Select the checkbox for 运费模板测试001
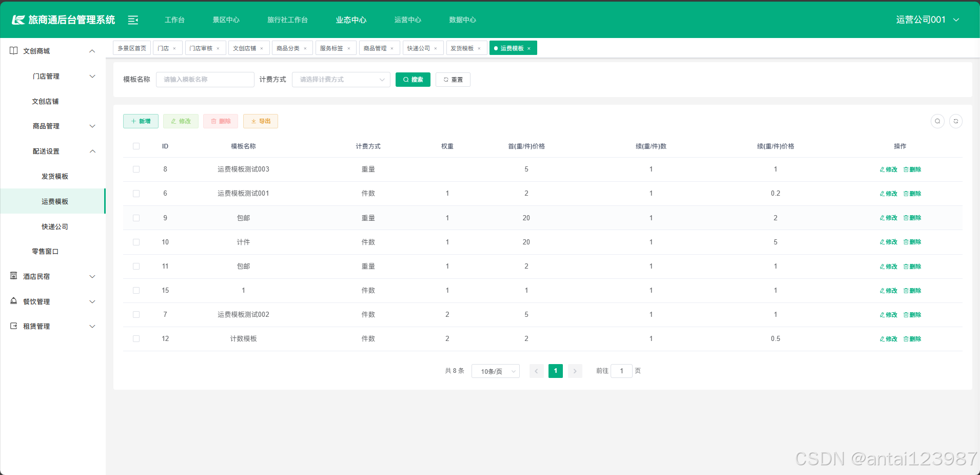 pyautogui.click(x=136, y=194)
